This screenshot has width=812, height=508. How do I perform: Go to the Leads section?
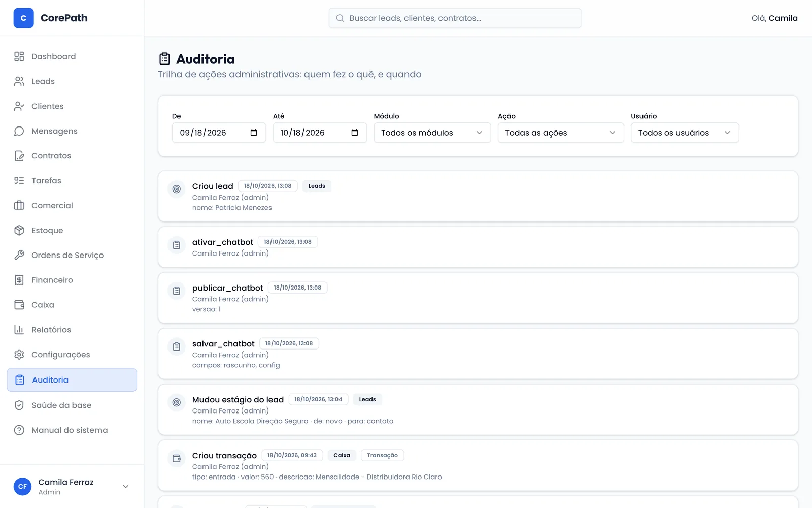click(x=72, y=81)
